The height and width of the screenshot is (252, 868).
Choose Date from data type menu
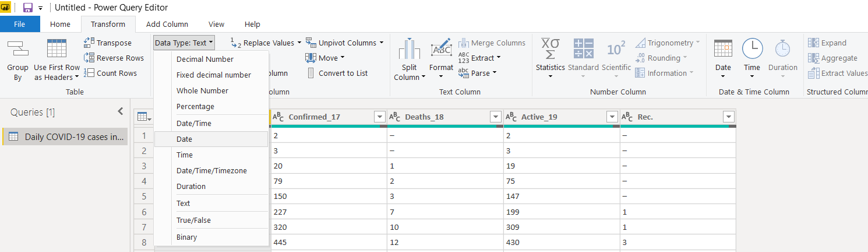click(185, 139)
